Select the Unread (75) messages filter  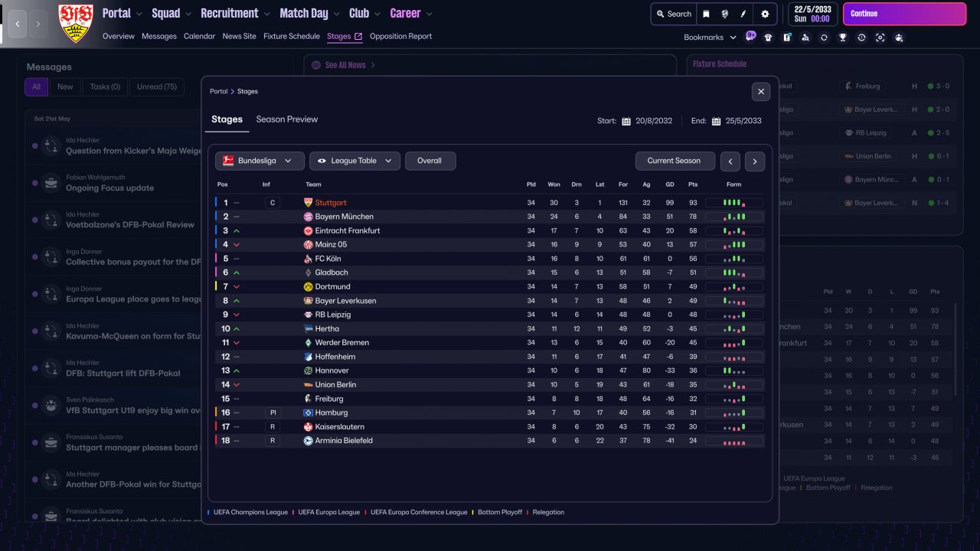click(157, 86)
